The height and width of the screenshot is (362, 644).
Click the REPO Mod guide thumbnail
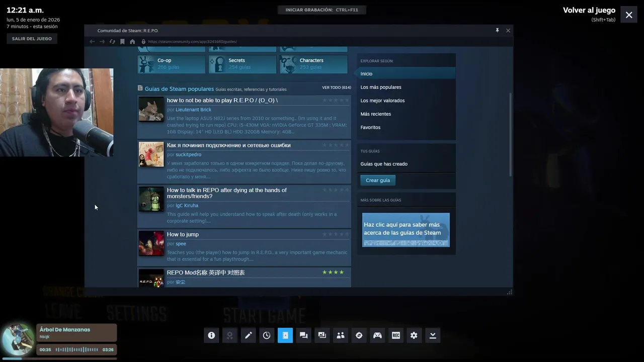click(x=151, y=279)
